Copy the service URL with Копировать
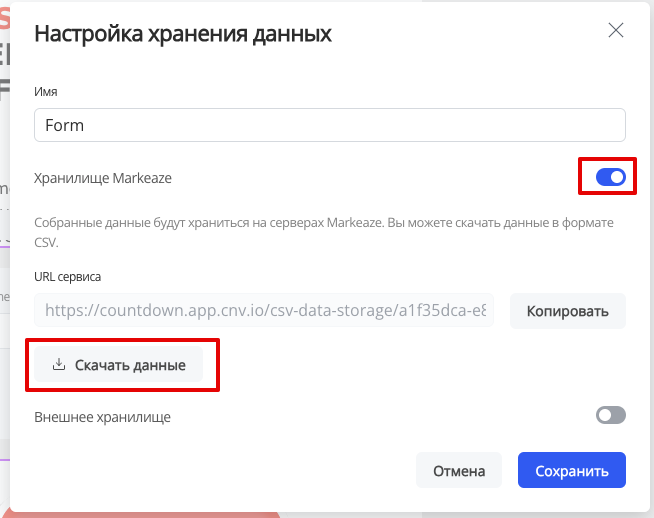Viewport: 654px width, 518px height. (x=568, y=311)
